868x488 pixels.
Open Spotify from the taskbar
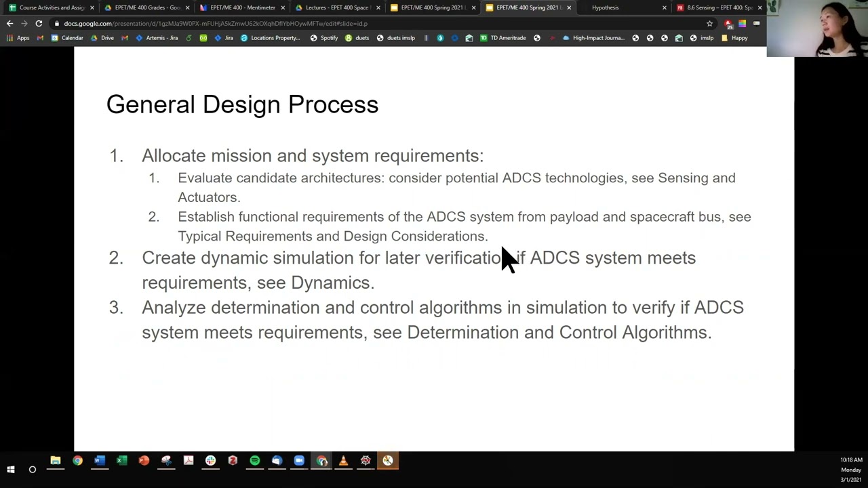point(255,461)
